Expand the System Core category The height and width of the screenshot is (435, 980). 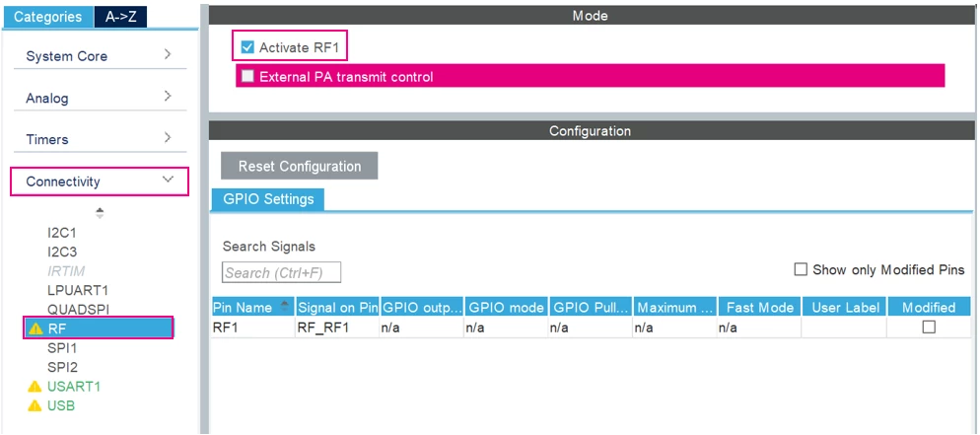tap(100, 55)
